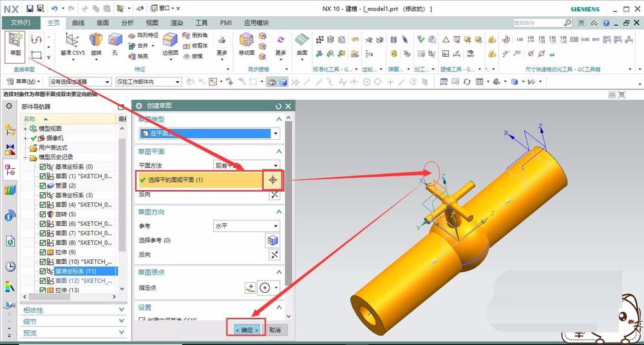
Task: Click the 旋转 revolve tool
Action: coord(96,44)
